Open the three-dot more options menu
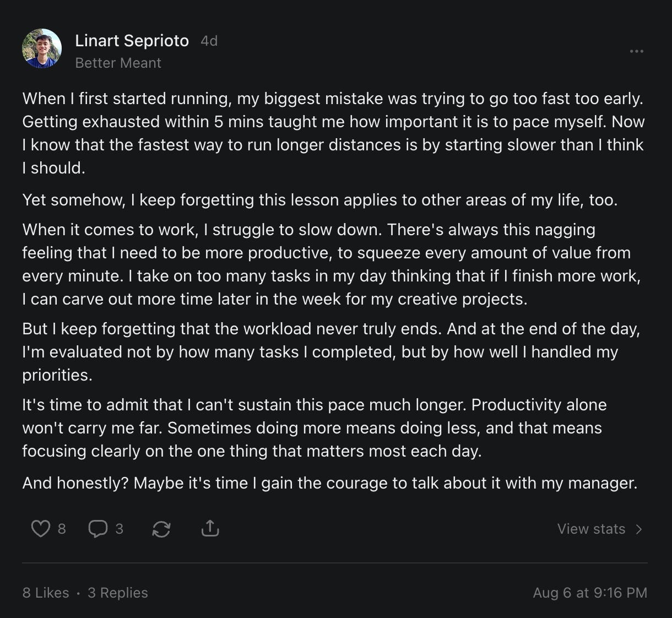 tap(636, 51)
